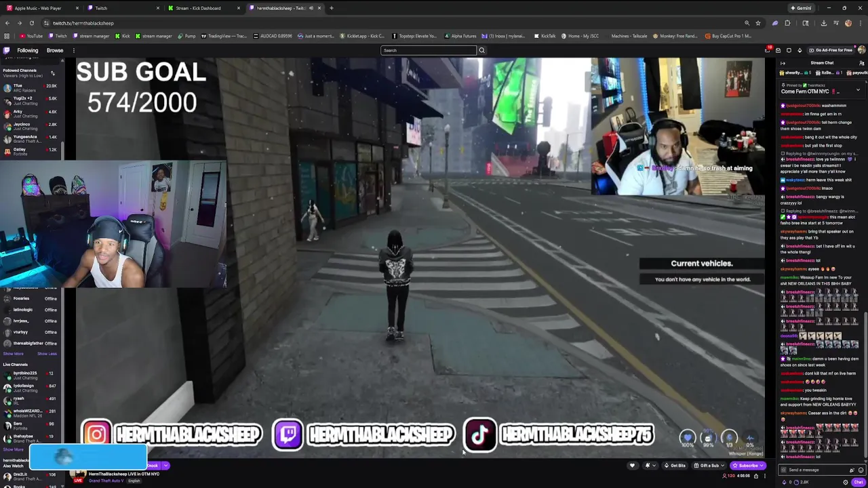Open Twitch notifications bell with red badge

point(768,50)
